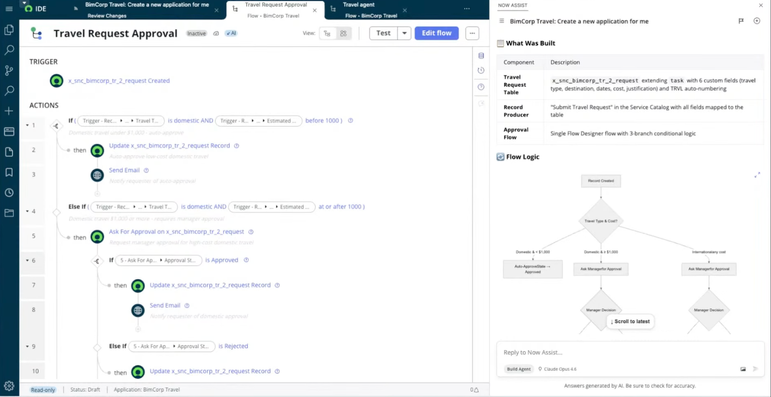Open step 3 Send Email link
Screen dimensions: 771x397
(x=124, y=170)
